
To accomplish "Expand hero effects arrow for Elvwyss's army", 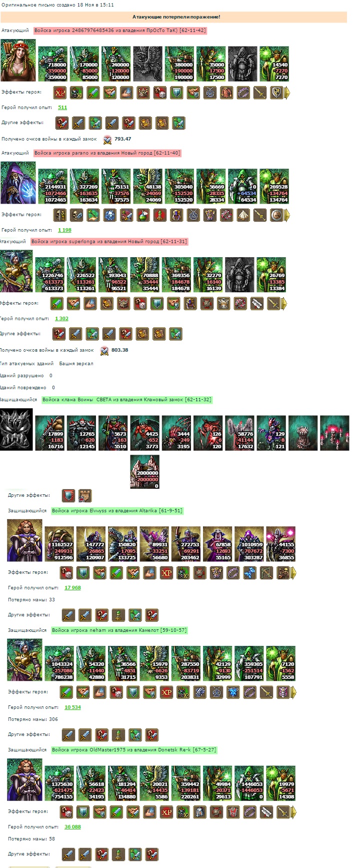I will coord(293,573).
